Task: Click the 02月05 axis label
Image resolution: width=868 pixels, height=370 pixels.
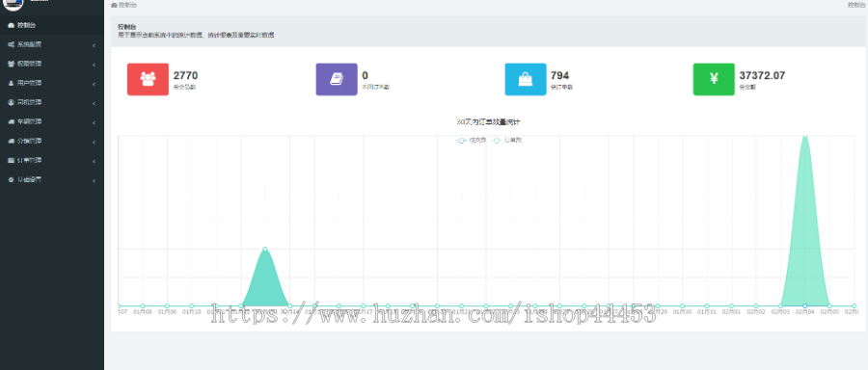Action: [x=829, y=312]
